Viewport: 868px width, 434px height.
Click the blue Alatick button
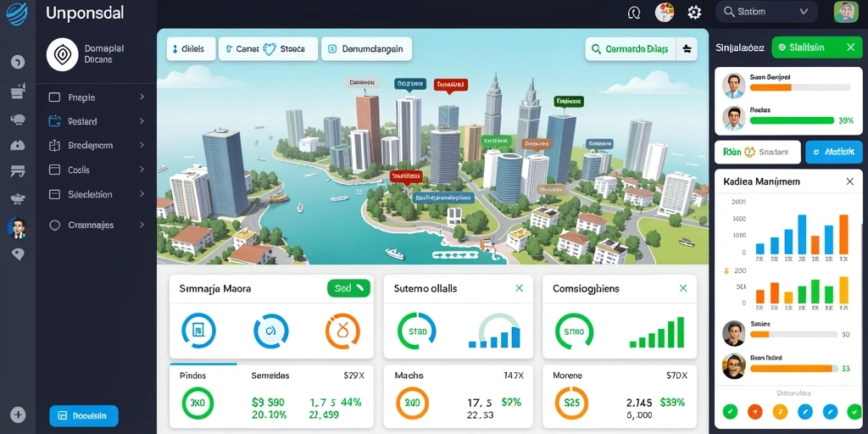834,152
